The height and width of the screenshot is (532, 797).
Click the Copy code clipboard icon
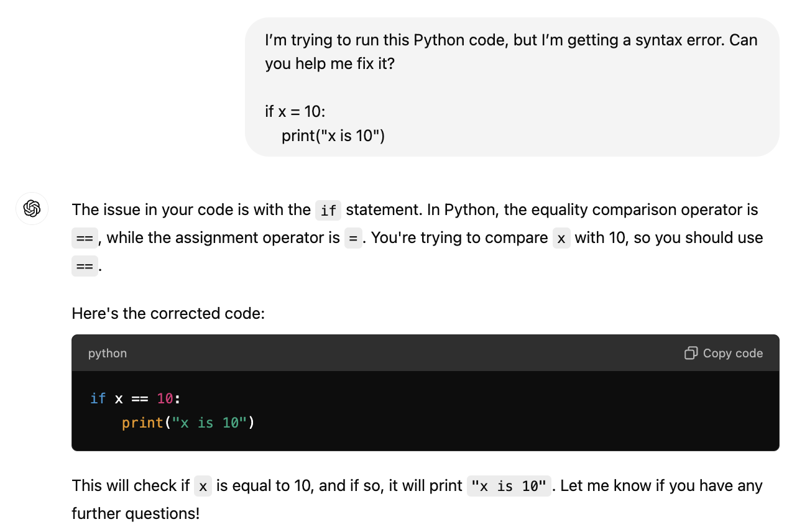pos(690,352)
